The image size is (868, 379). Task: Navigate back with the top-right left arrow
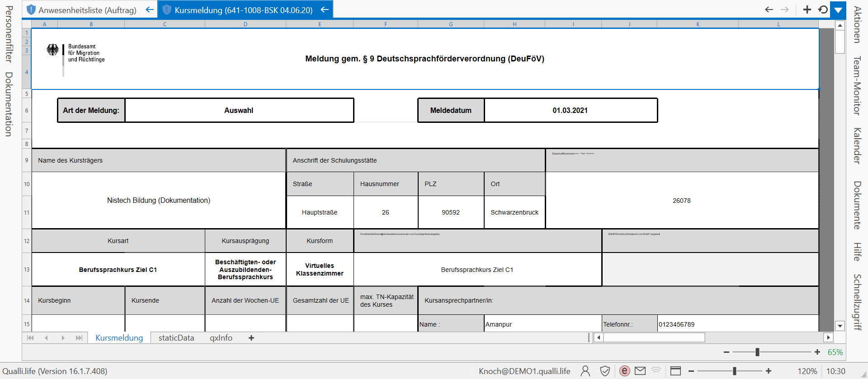[x=769, y=9]
